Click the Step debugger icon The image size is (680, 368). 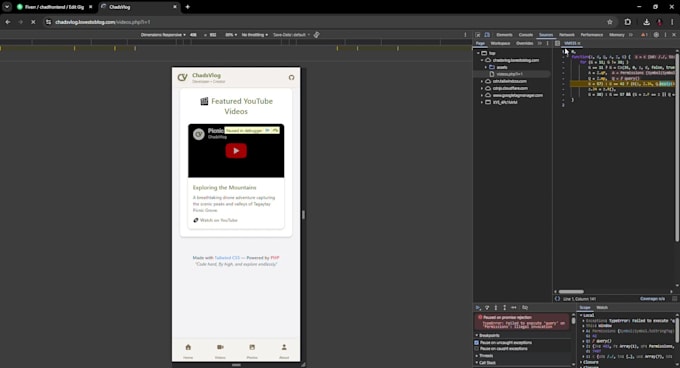[x=513, y=307]
